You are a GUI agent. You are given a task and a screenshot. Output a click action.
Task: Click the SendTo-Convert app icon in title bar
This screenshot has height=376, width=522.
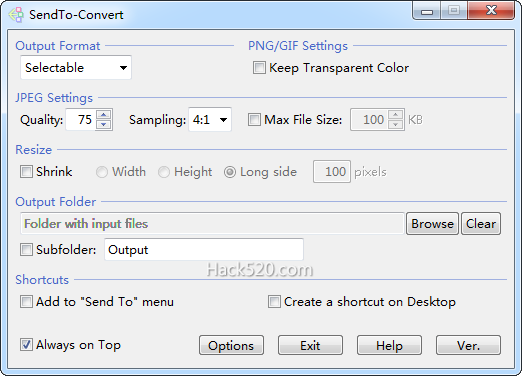coord(16,15)
